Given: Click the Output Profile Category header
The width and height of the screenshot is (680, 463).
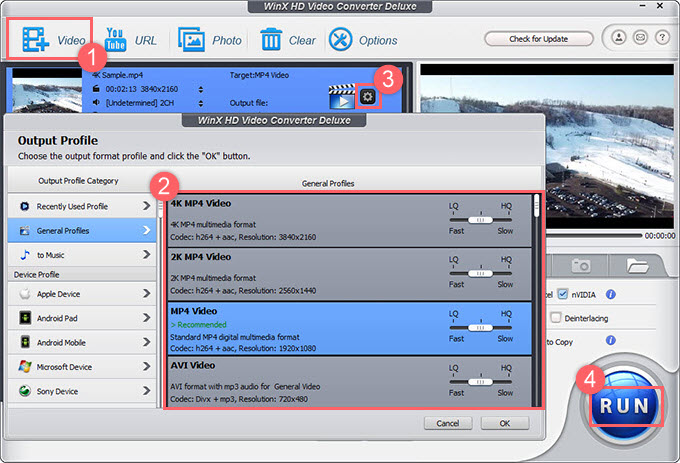Looking at the screenshot, I should 78,181.
